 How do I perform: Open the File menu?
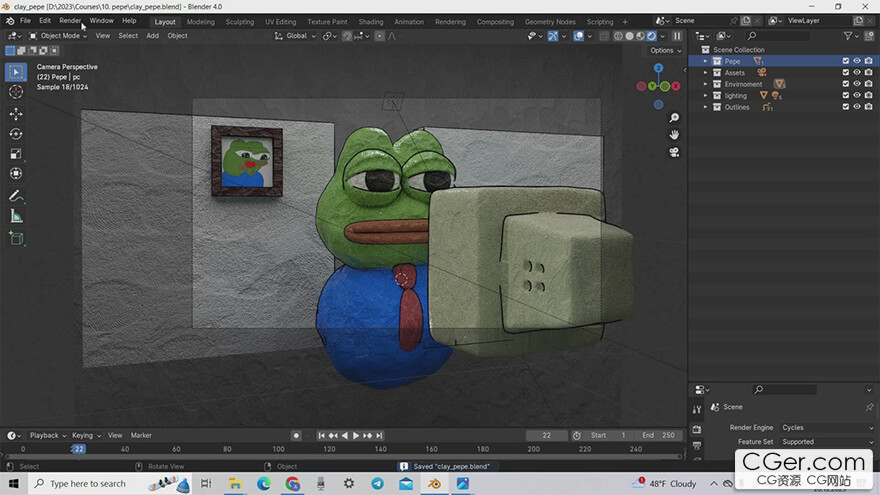coord(25,21)
